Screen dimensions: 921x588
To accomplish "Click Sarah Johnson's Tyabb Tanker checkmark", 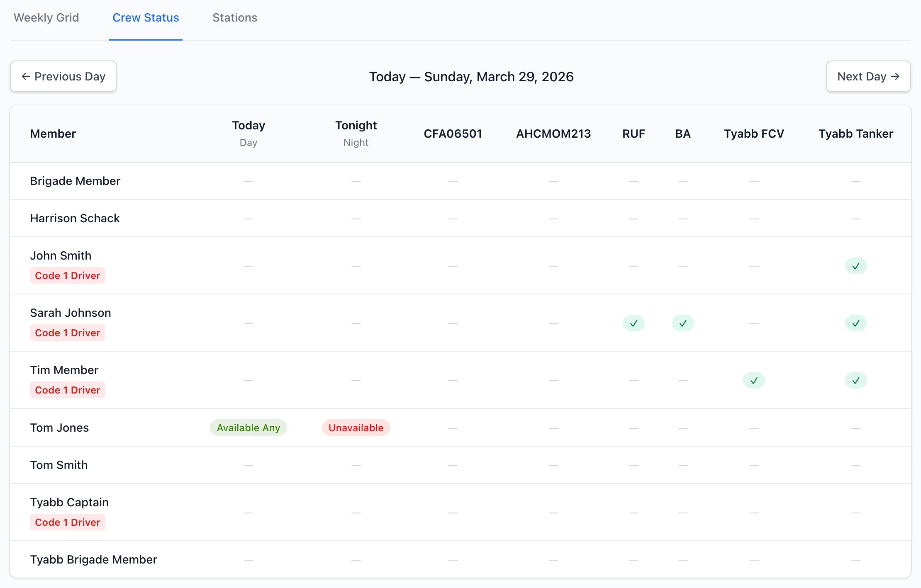I will pos(855,323).
